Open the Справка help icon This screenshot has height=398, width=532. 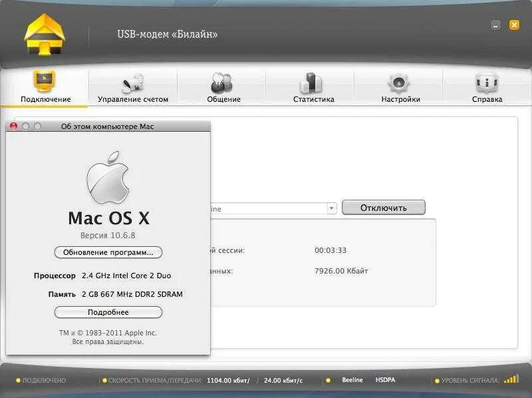487,83
